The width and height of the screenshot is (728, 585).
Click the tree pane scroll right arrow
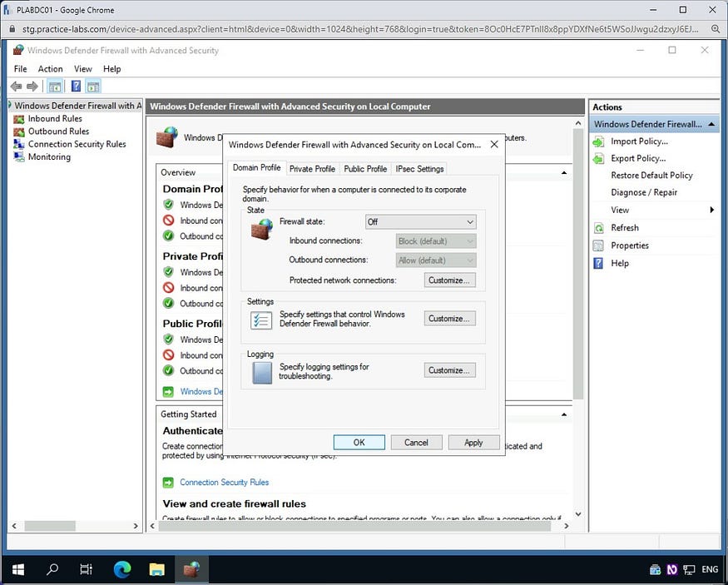click(x=136, y=526)
